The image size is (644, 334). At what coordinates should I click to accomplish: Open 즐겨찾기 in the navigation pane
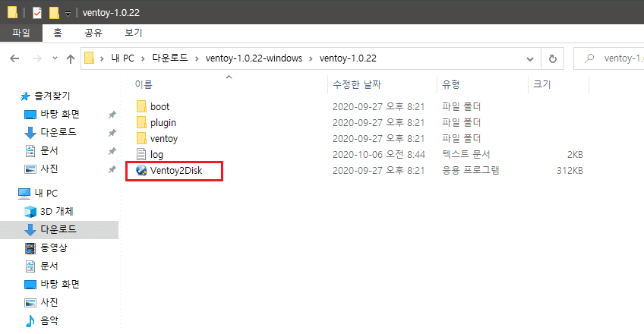click(52, 96)
